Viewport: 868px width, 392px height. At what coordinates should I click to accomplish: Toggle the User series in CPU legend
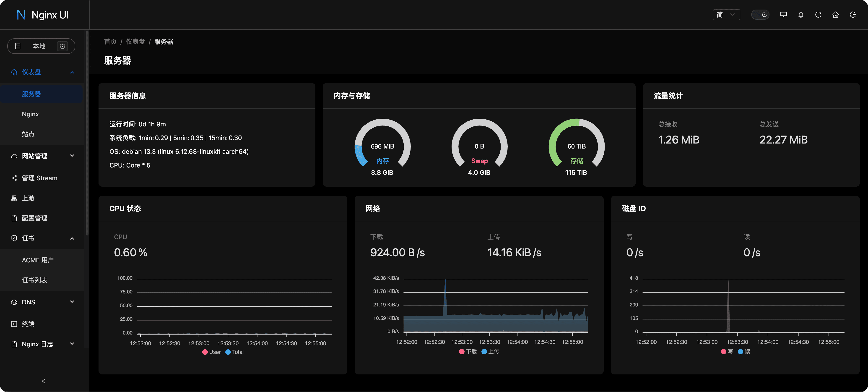click(211, 352)
